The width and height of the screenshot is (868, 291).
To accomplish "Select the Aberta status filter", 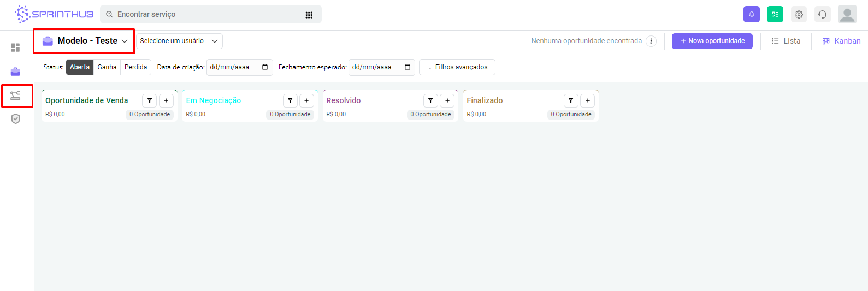I will [x=80, y=67].
